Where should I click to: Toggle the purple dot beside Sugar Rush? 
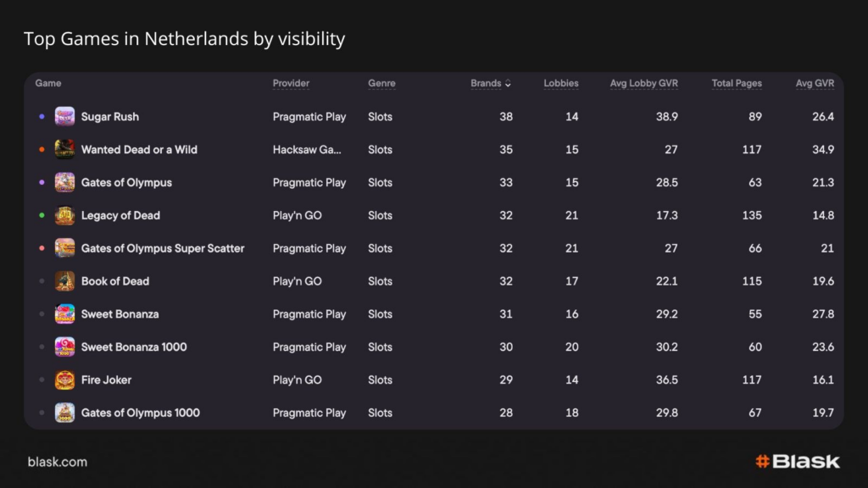42,117
